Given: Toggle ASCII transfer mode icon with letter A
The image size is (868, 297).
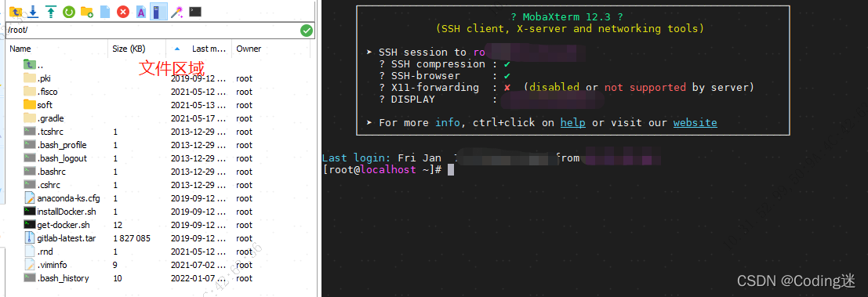Looking at the screenshot, I should tap(141, 11).
